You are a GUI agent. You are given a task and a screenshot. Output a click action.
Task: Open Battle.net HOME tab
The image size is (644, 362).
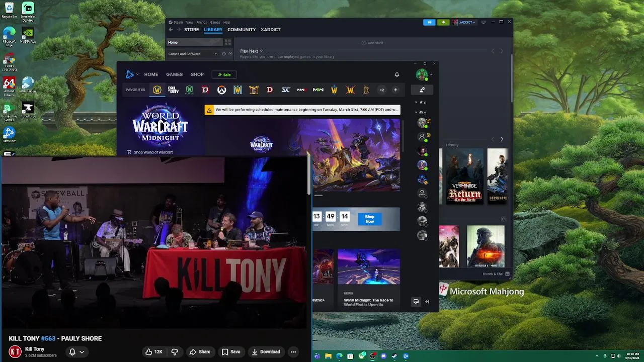coord(151,74)
